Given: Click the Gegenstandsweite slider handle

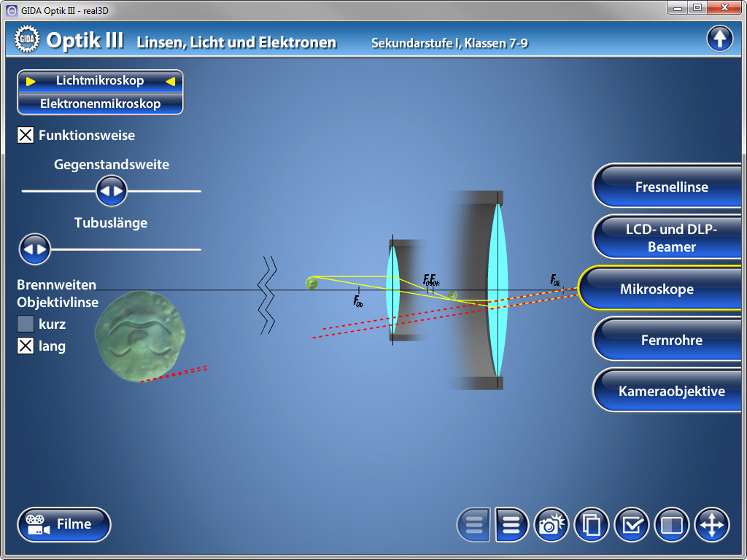Looking at the screenshot, I should click(x=112, y=191).
